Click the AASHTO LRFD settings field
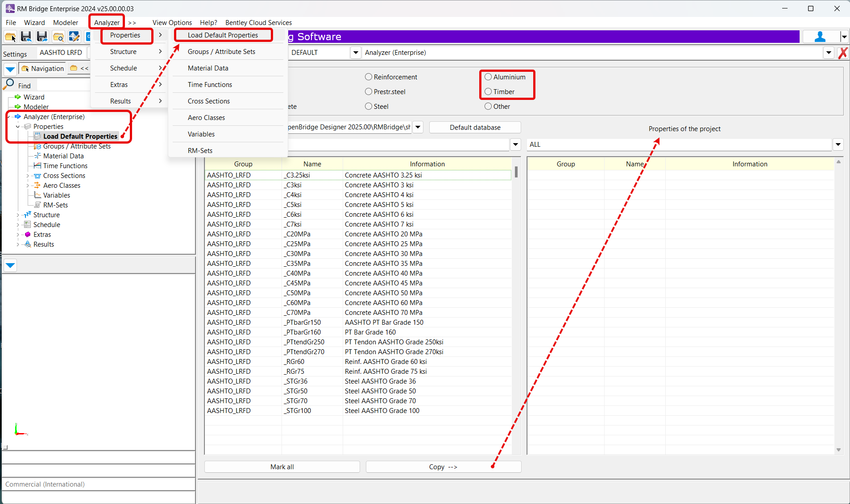850x504 pixels. (62, 53)
